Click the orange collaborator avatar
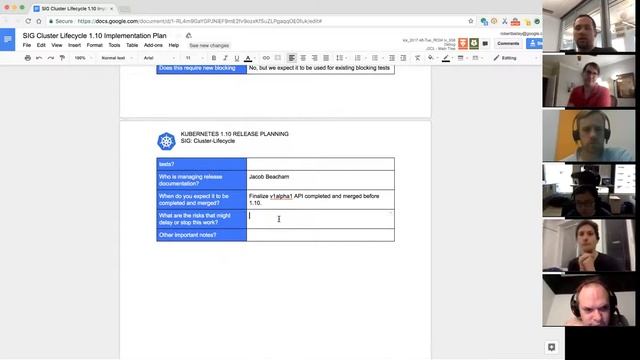This screenshot has width=640, height=360. (x=462, y=43)
